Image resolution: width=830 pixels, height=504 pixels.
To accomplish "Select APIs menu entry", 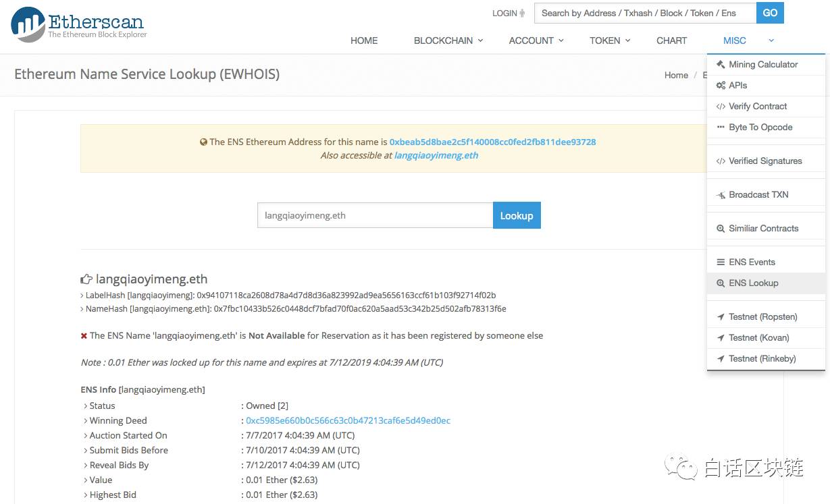I will [766, 86].
